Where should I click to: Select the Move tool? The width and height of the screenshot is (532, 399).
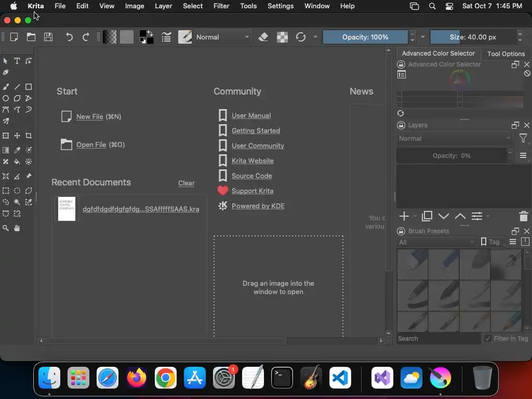[17, 136]
